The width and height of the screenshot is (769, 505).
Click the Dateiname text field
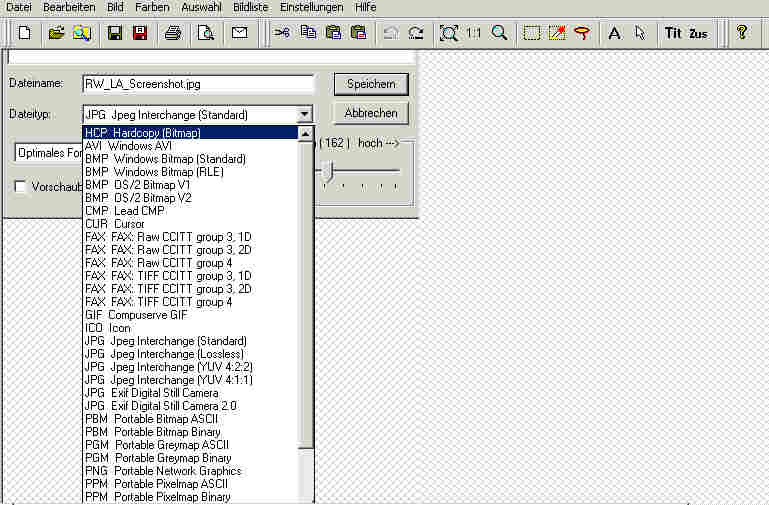click(x=197, y=84)
